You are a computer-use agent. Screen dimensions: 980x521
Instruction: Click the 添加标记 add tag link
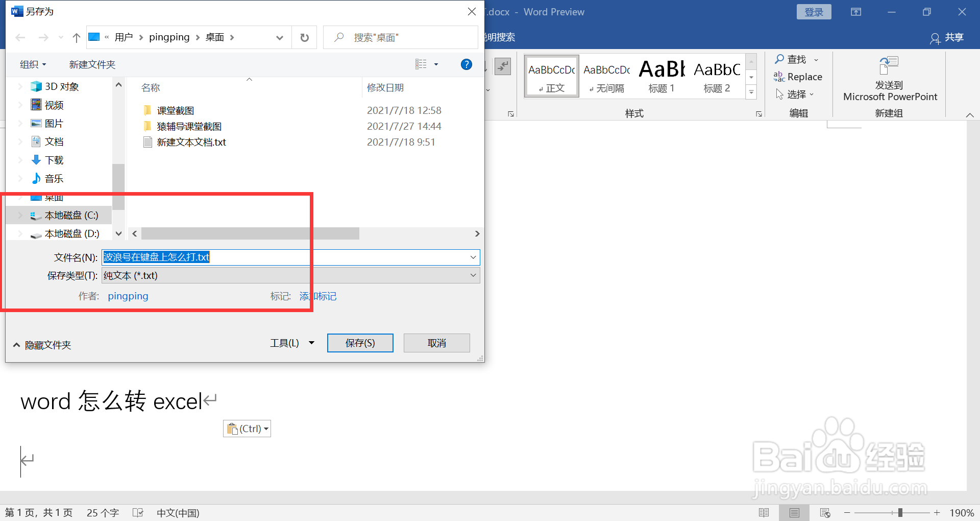click(x=317, y=296)
